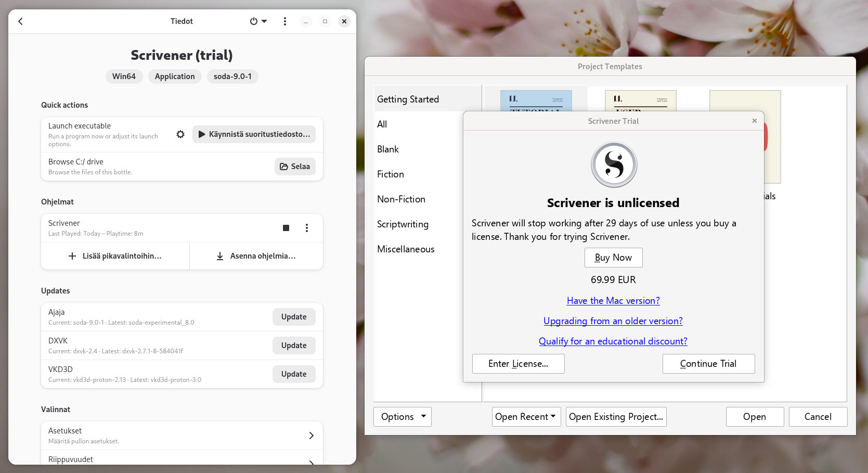Click the Buy Now button
868x473 pixels.
(x=613, y=258)
